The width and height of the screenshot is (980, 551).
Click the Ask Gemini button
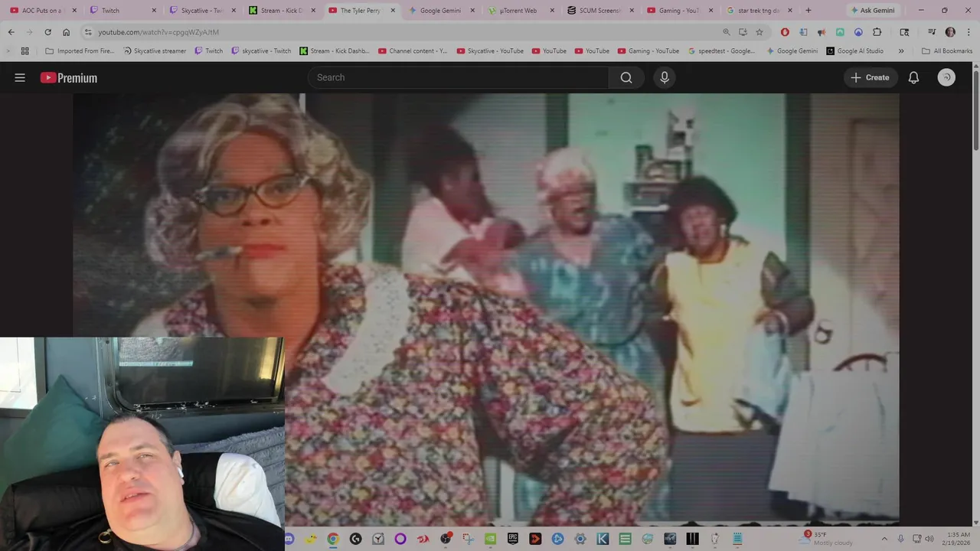pos(872,11)
